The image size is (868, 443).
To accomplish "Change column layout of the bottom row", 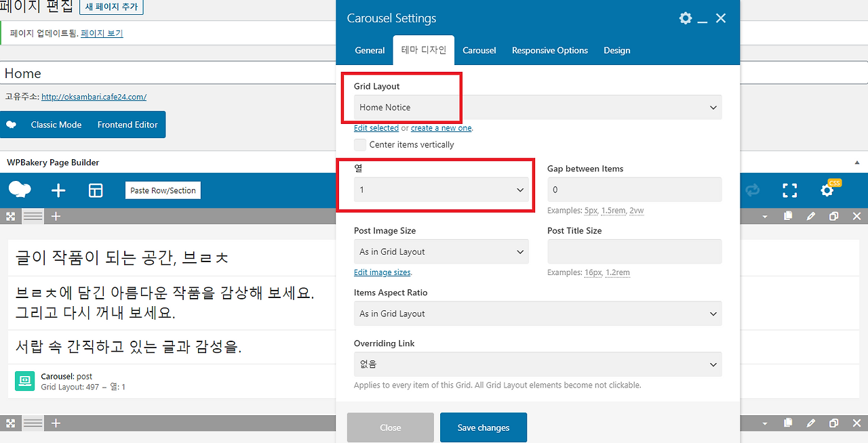I will coord(33,423).
